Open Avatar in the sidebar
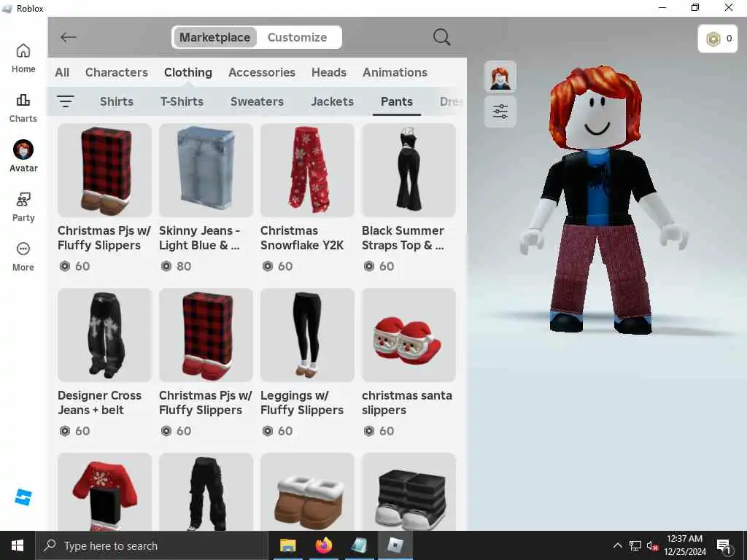747x560 pixels. point(23,157)
